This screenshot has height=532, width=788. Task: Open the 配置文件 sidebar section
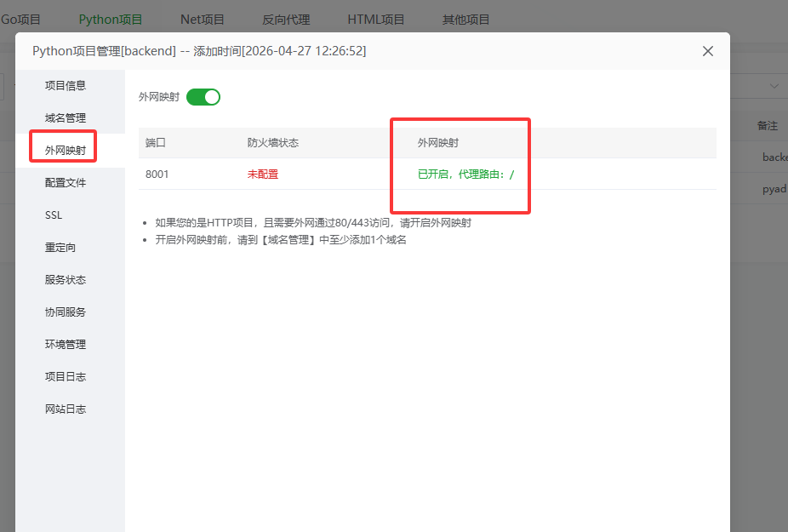(x=66, y=182)
